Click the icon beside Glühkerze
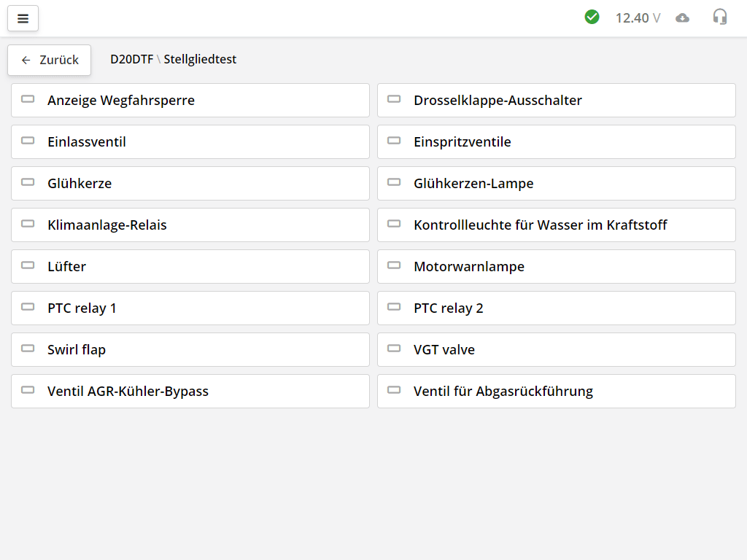Viewport: 747px width, 560px height. tap(28, 182)
